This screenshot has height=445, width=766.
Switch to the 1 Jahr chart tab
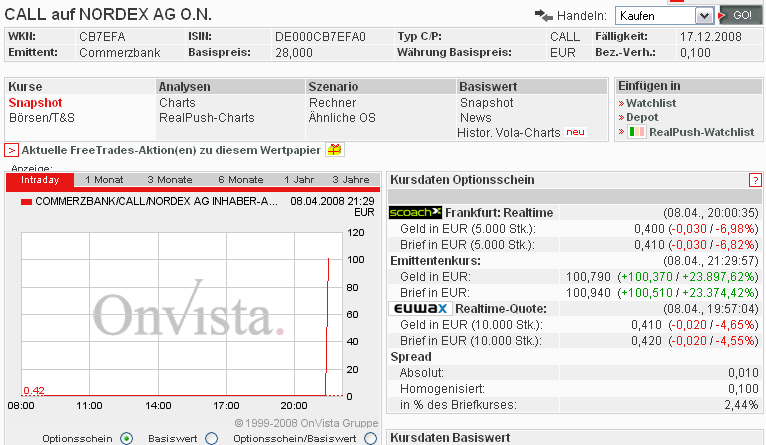click(299, 180)
